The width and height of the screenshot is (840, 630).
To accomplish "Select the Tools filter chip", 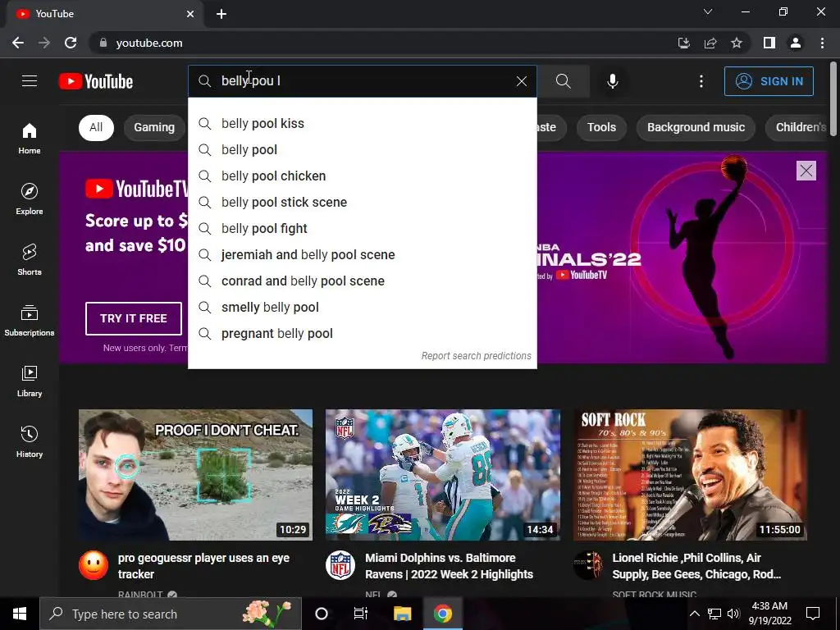I will pyautogui.click(x=601, y=127).
